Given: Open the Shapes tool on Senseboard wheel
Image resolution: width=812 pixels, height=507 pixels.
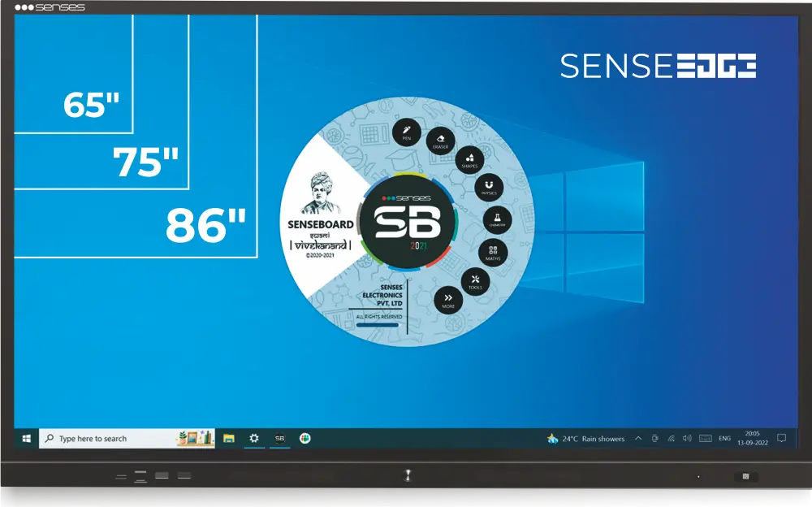Looking at the screenshot, I should (469, 160).
